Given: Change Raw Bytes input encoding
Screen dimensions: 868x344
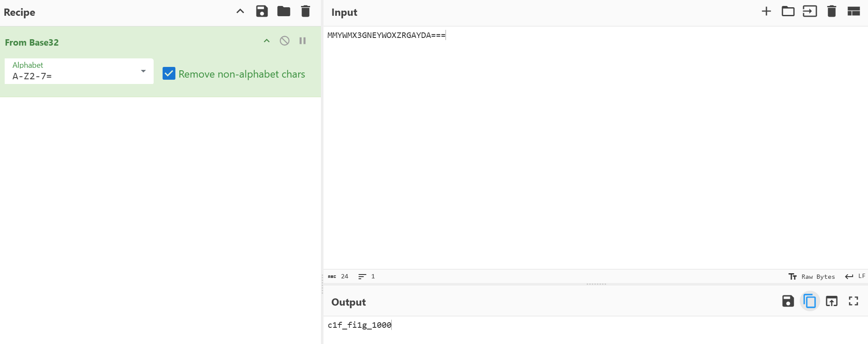Looking at the screenshot, I should 812,277.
